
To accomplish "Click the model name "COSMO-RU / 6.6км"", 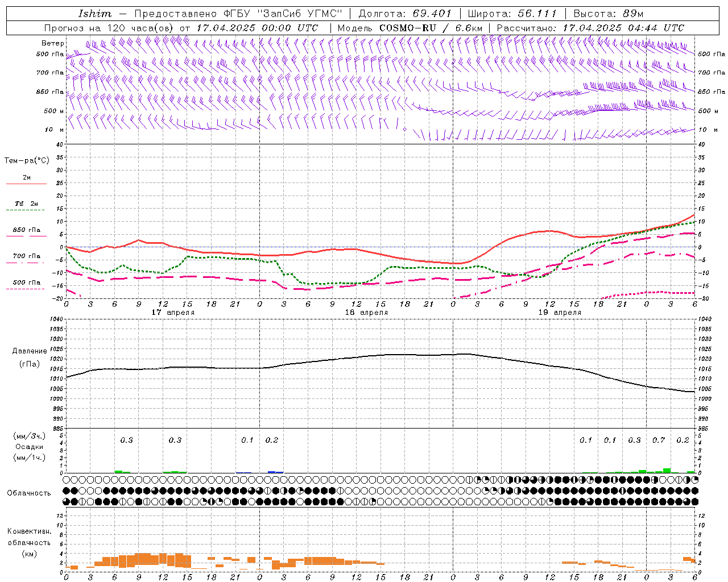I will 431,28.
